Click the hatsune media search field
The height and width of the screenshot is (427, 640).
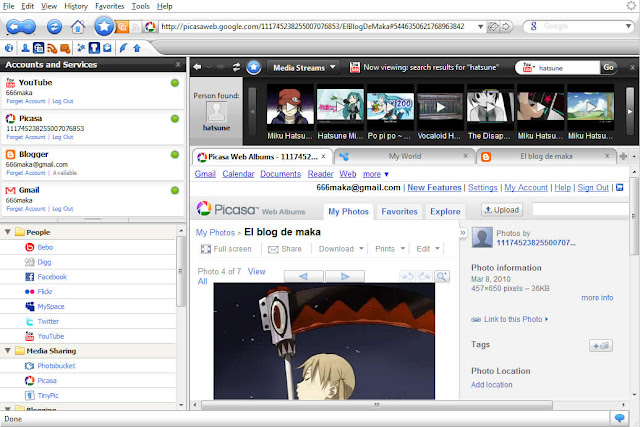coord(568,68)
